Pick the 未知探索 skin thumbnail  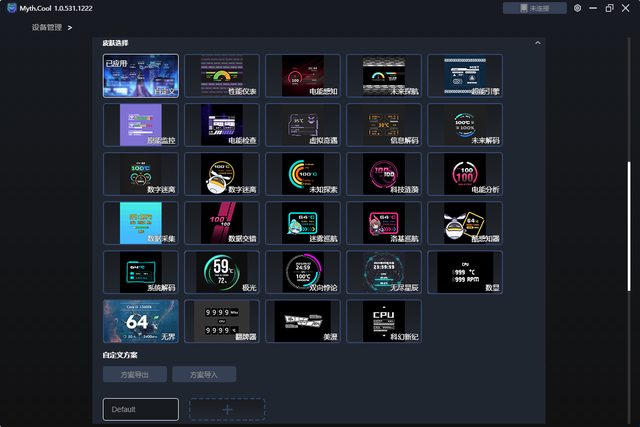302,174
